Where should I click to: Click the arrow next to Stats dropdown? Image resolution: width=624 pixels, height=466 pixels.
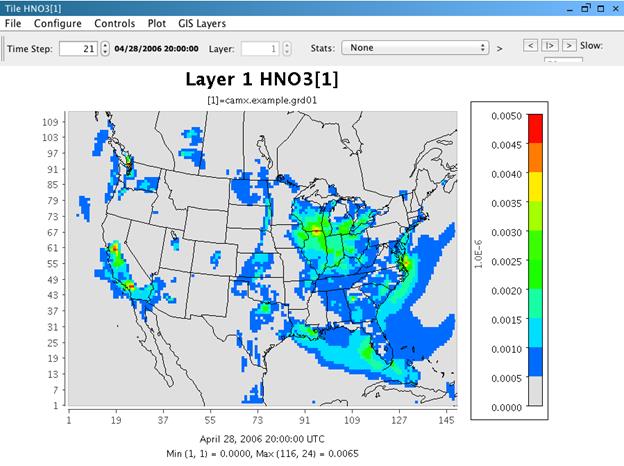pos(499,49)
